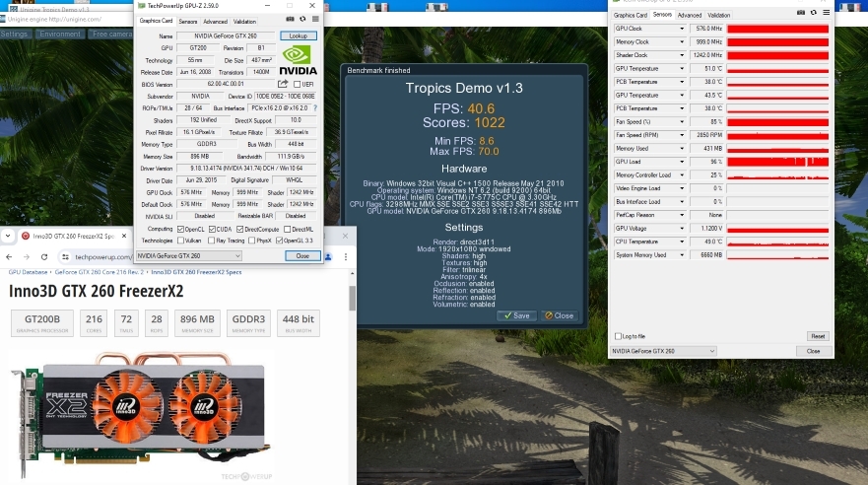Open the Memory Clock sensor dropdown
Image resolution: width=868 pixels, height=485 pixels.
[x=682, y=41]
